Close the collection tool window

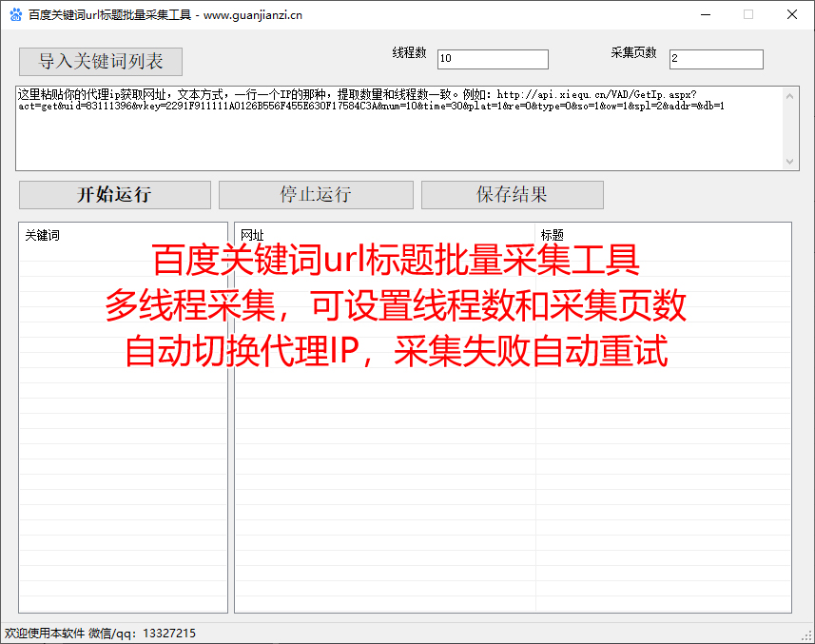[x=791, y=14]
